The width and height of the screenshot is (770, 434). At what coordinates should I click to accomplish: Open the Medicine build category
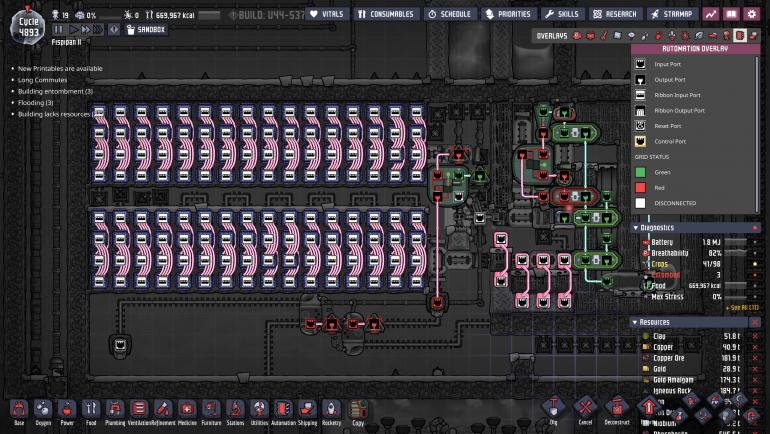187,411
